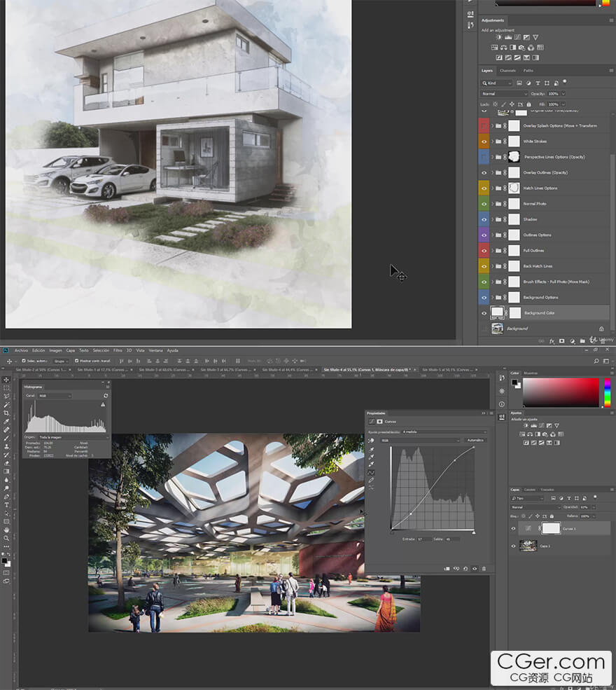
Task: Hide the White Strokes layer group
Action: point(484,142)
